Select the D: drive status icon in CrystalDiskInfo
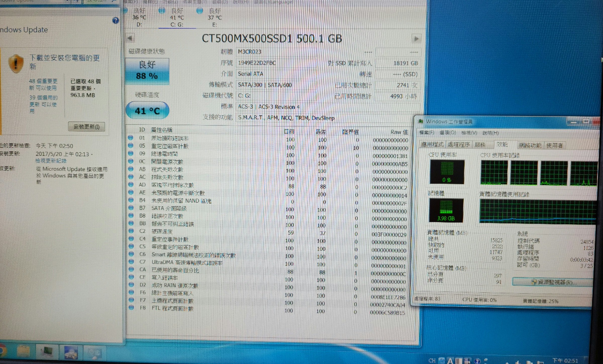Viewport: 603px width, 364px height. [125, 11]
